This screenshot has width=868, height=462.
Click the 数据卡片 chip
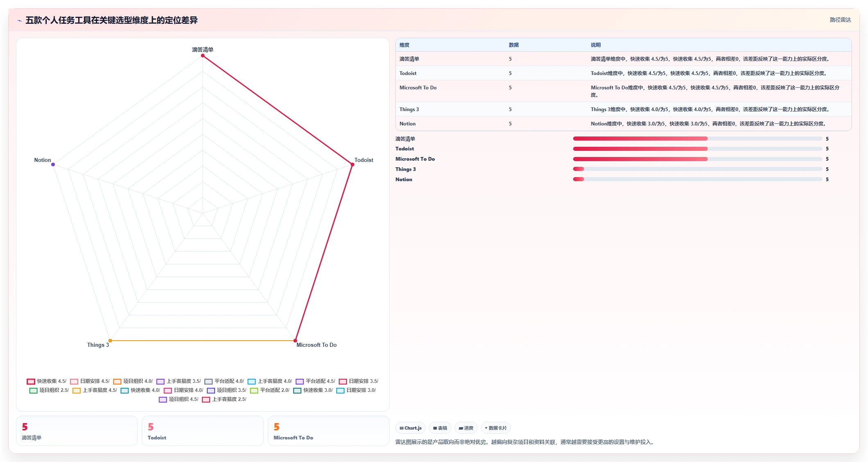pos(496,428)
